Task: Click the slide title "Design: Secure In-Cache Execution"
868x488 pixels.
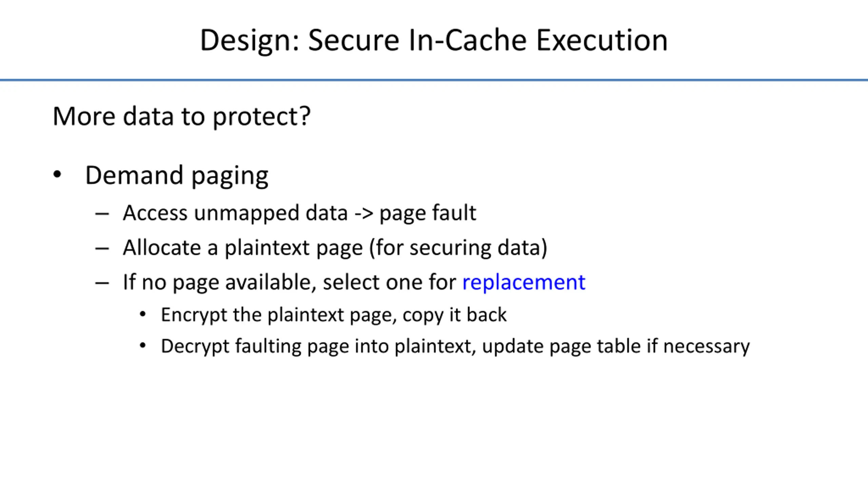Action: (x=434, y=40)
